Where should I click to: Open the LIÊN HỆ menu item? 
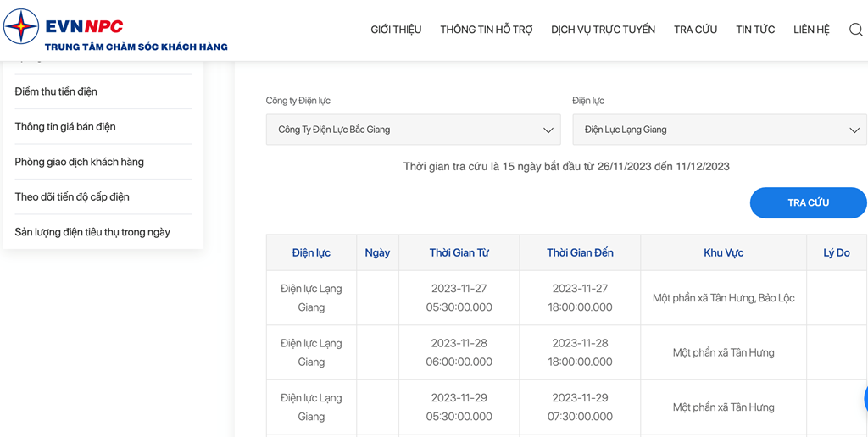click(811, 30)
